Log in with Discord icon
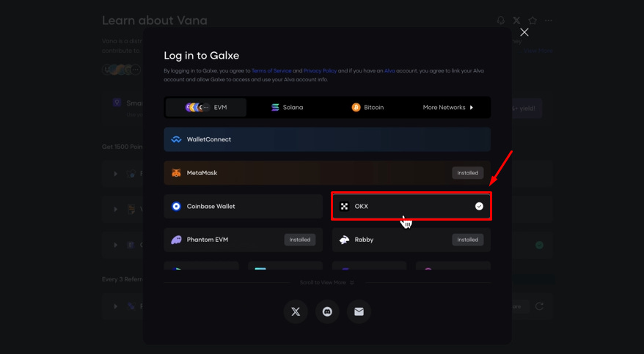This screenshot has height=354, width=644. pyautogui.click(x=327, y=311)
